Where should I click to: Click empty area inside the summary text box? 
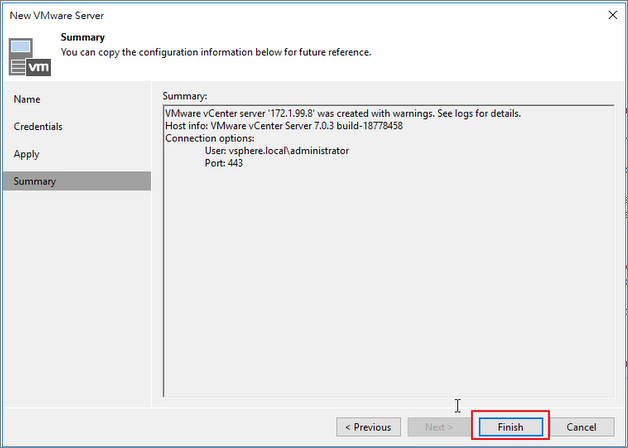click(x=388, y=280)
